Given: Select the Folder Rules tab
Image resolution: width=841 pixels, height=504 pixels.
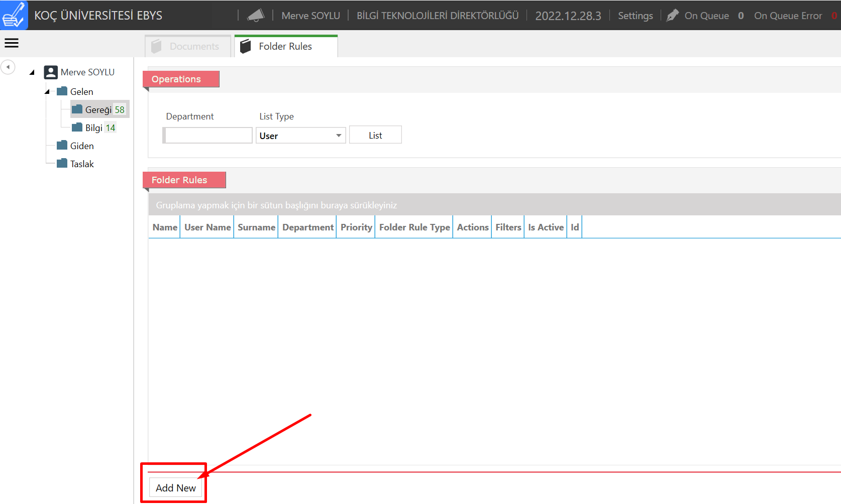Looking at the screenshot, I should (285, 46).
